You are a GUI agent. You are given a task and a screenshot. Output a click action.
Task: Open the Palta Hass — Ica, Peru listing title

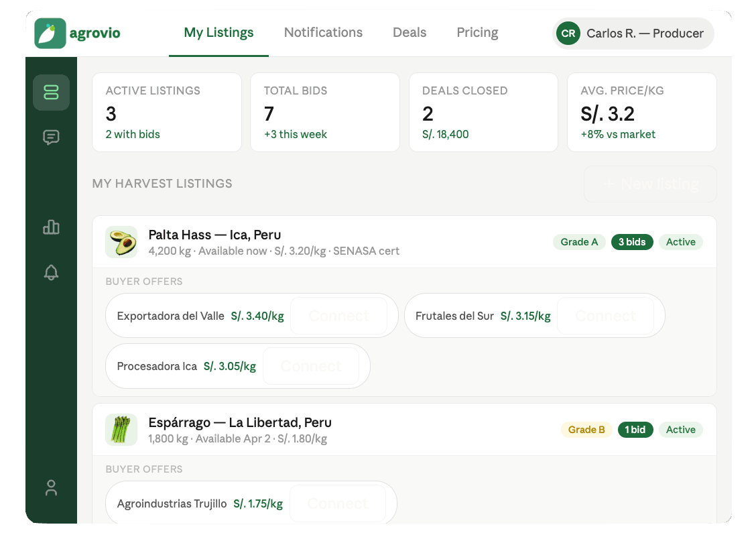[x=214, y=235]
